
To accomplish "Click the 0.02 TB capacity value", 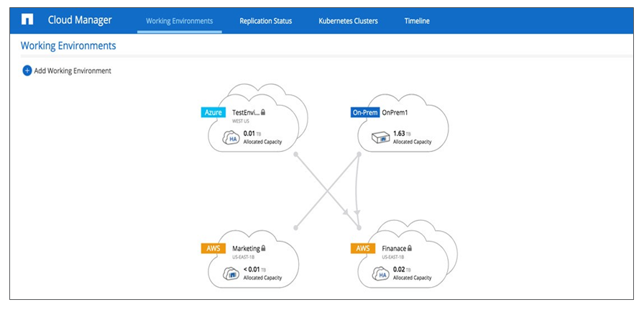I will coord(402,269).
